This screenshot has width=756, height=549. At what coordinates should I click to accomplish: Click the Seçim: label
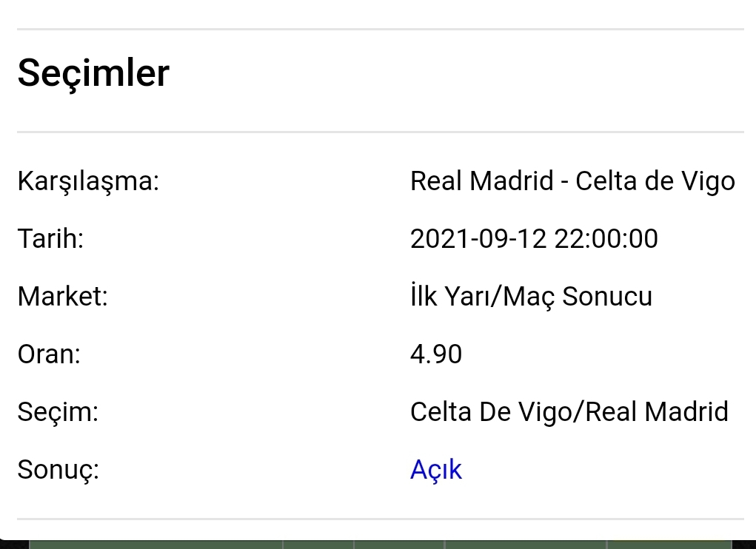point(58,413)
